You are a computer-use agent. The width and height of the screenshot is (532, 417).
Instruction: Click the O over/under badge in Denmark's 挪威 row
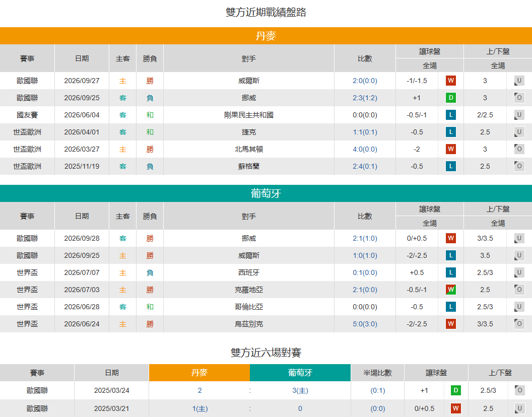(x=519, y=98)
